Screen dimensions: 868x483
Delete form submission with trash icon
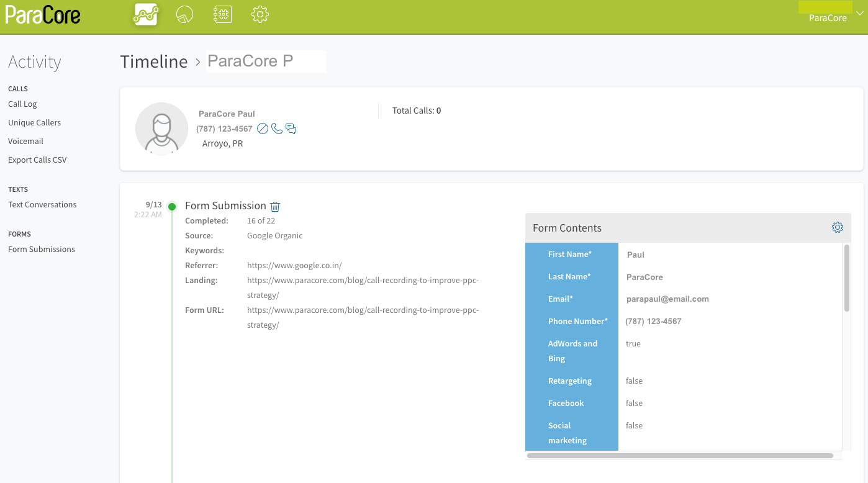pyautogui.click(x=275, y=206)
